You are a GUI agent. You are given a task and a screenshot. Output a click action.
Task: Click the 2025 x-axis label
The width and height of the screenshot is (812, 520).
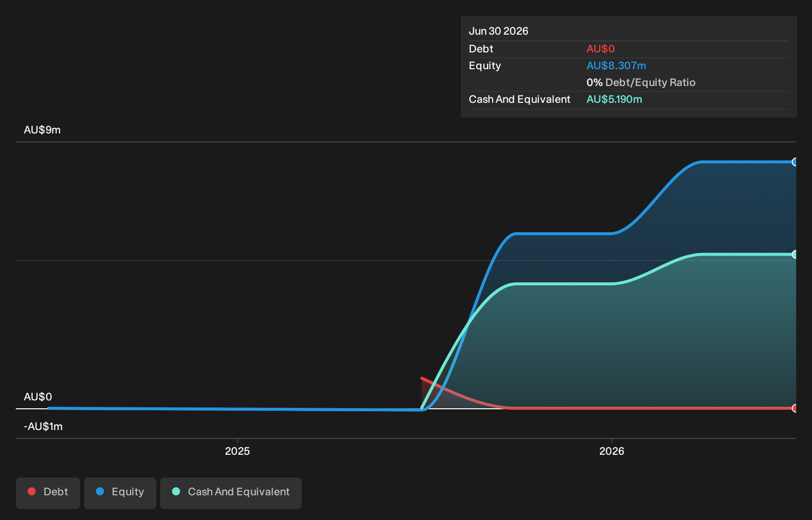point(237,451)
